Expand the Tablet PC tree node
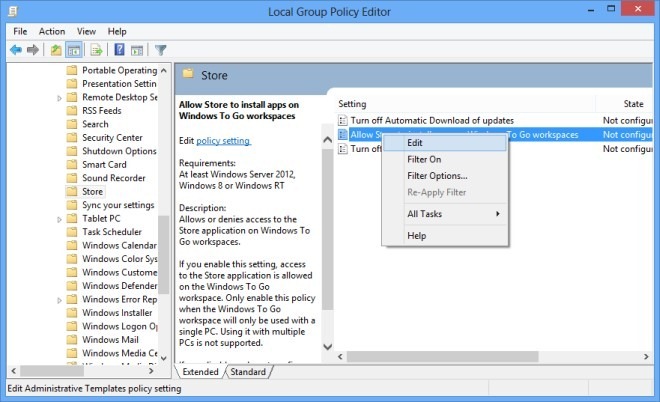Image resolution: width=660 pixels, height=402 pixels. coord(59,219)
